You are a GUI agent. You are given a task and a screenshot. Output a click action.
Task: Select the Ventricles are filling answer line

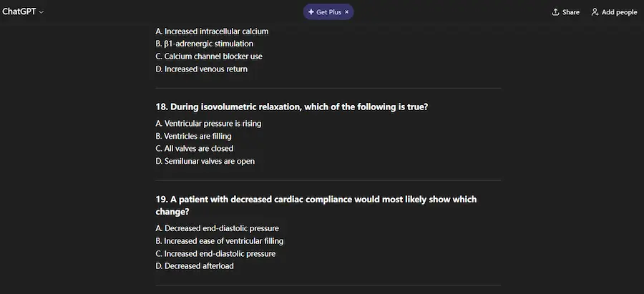193,136
